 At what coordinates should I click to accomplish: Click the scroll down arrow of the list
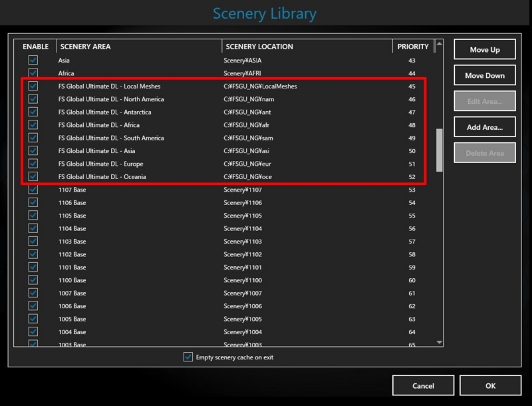coord(439,342)
